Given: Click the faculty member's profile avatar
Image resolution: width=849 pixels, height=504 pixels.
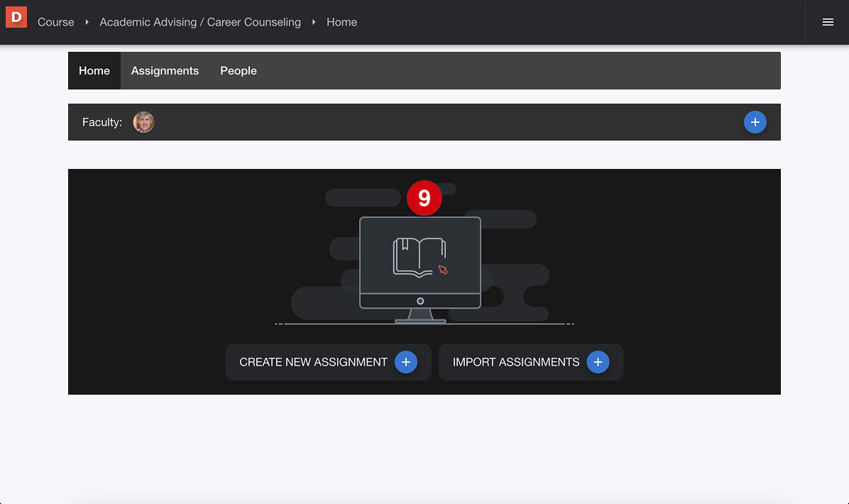Looking at the screenshot, I should pos(143,122).
